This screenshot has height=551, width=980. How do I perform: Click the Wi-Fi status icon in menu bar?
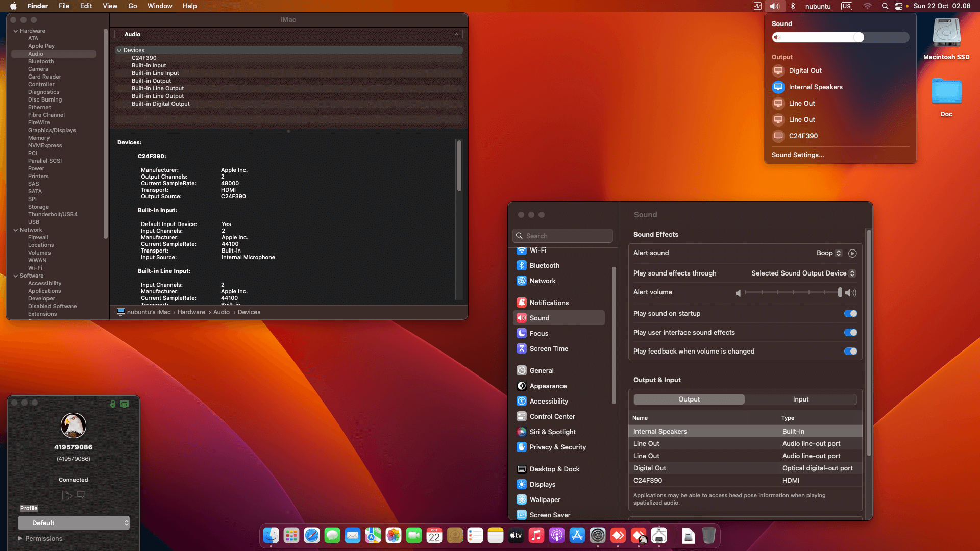pos(867,6)
